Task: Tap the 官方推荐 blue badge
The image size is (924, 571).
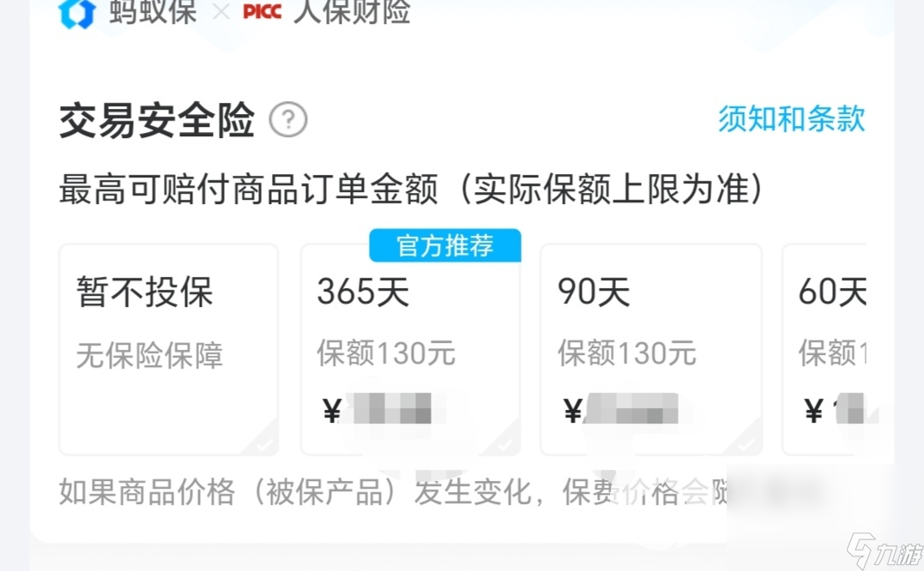Action: [445, 245]
